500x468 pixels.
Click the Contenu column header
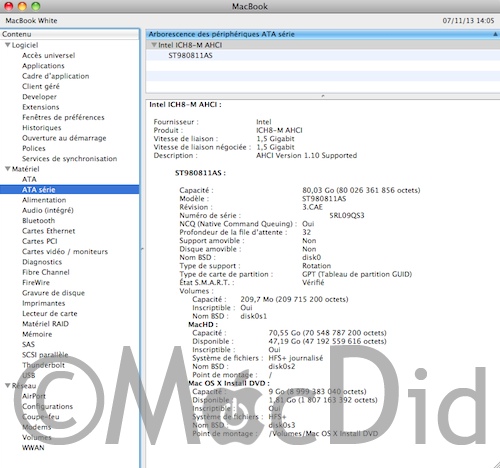click(x=70, y=34)
